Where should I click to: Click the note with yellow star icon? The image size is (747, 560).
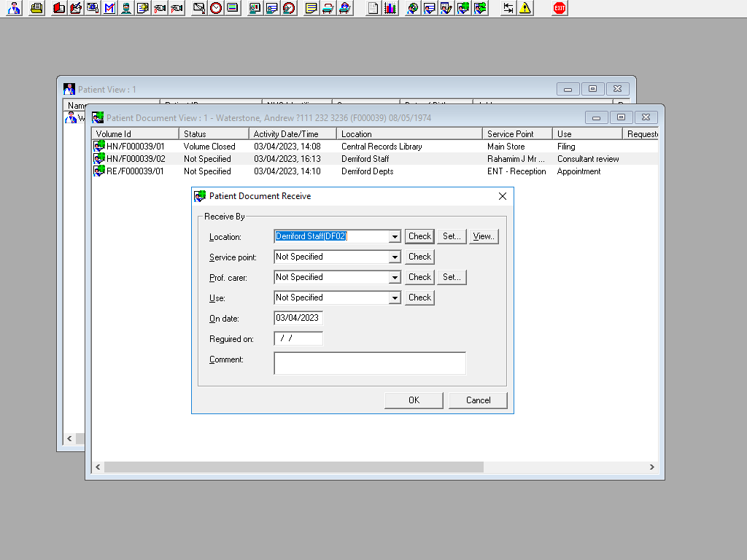point(143,8)
